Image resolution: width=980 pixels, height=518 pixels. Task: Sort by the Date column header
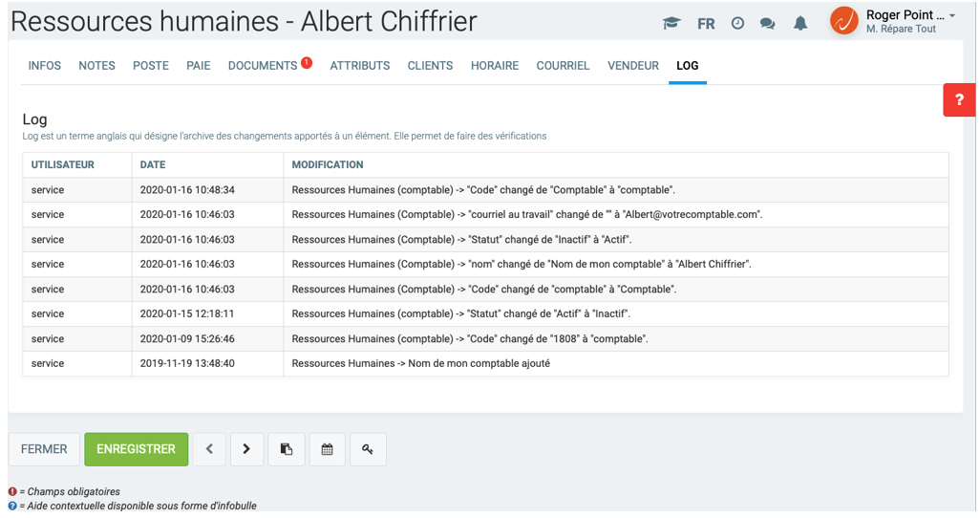(153, 164)
